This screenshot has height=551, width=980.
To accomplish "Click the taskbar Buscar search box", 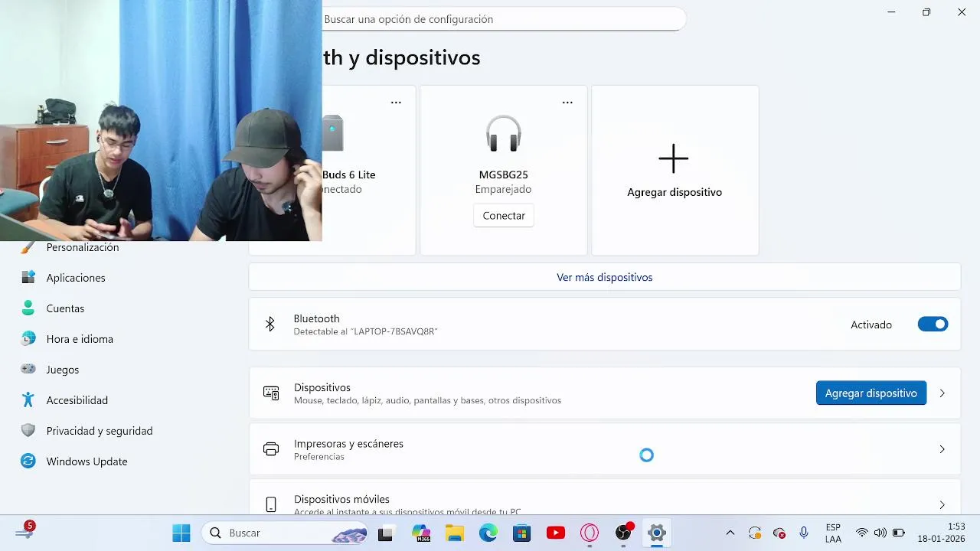I will pyautogui.click(x=286, y=533).
